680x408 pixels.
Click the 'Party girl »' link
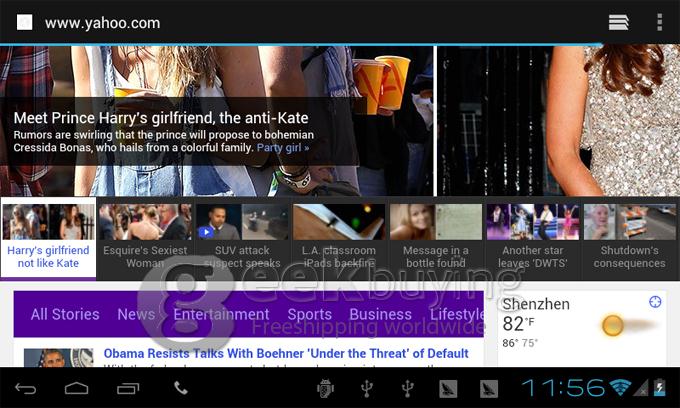click(x=283, y=147)
